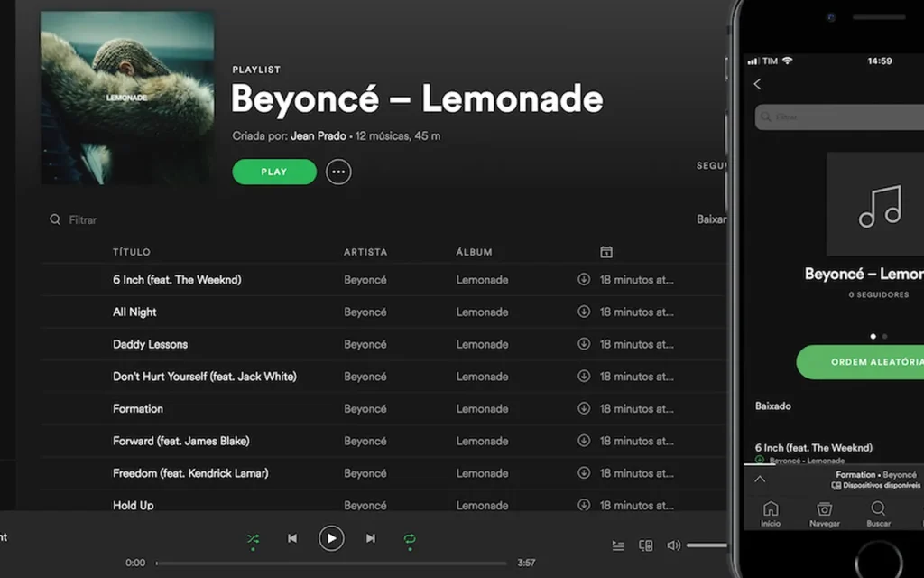The image size is (924, 578).
Task: Select Forward (feat. James Blake) track
Action: click(180, 441)
